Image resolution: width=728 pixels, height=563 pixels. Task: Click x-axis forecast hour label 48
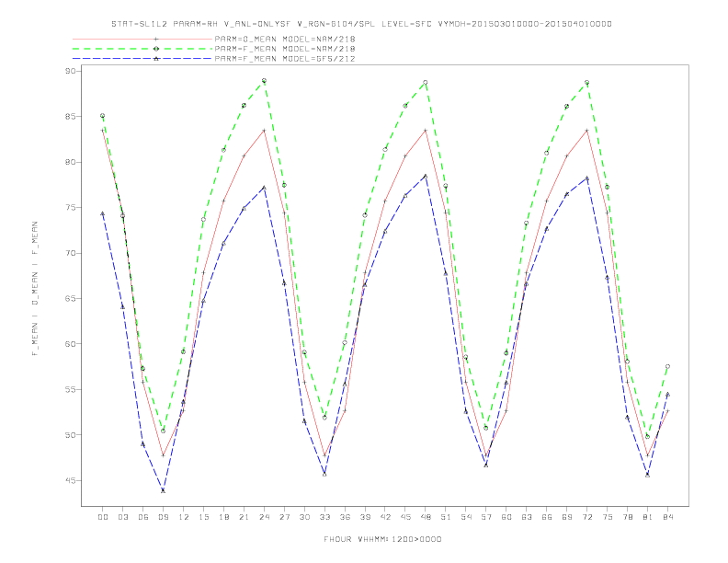[426, 517]
